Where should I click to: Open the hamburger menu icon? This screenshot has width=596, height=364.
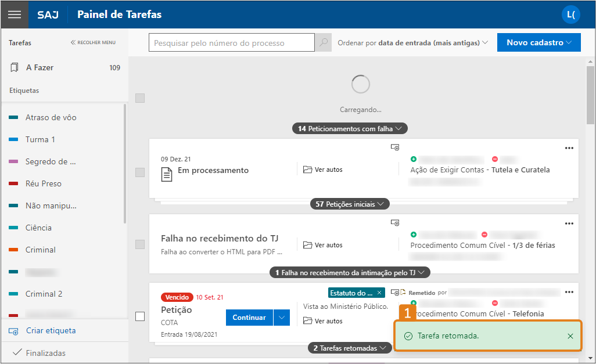(15, 15)
